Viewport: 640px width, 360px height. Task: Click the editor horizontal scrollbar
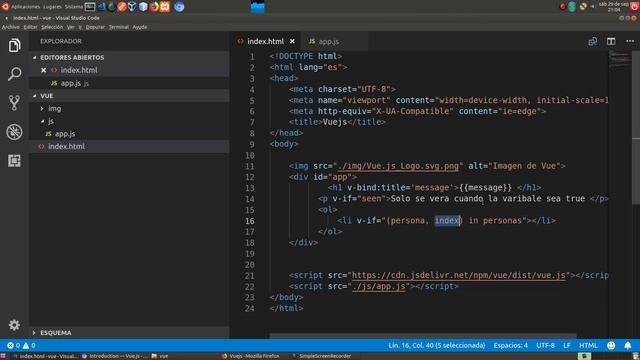coord(423,336)
